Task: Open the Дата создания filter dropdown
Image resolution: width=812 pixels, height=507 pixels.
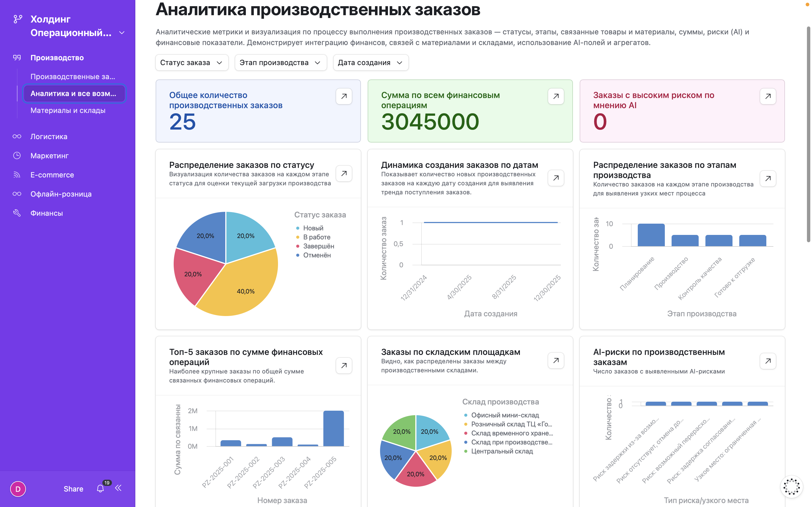Action: coord(370,62)
